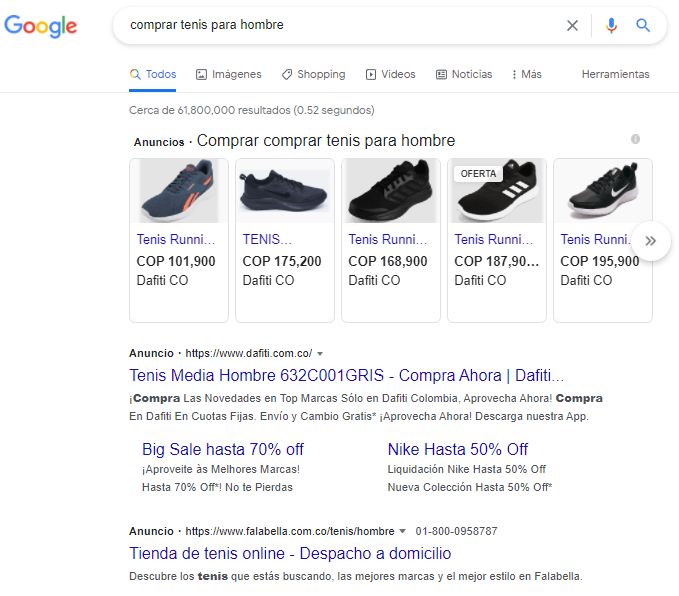The image size is (679, 596).
Task: Start voice search with microphone icon
Action: (611, 26)
